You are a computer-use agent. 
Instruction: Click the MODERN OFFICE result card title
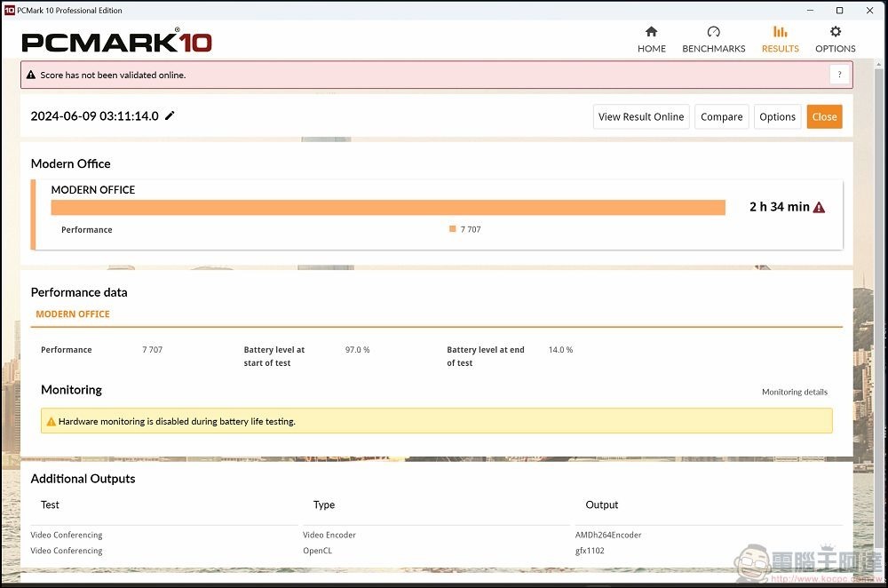(x=93, y=190)
